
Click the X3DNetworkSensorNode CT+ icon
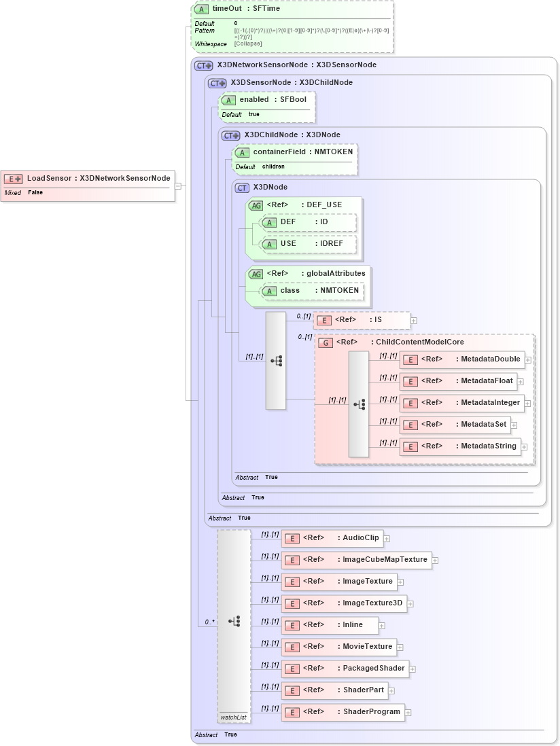coord(204,66)
